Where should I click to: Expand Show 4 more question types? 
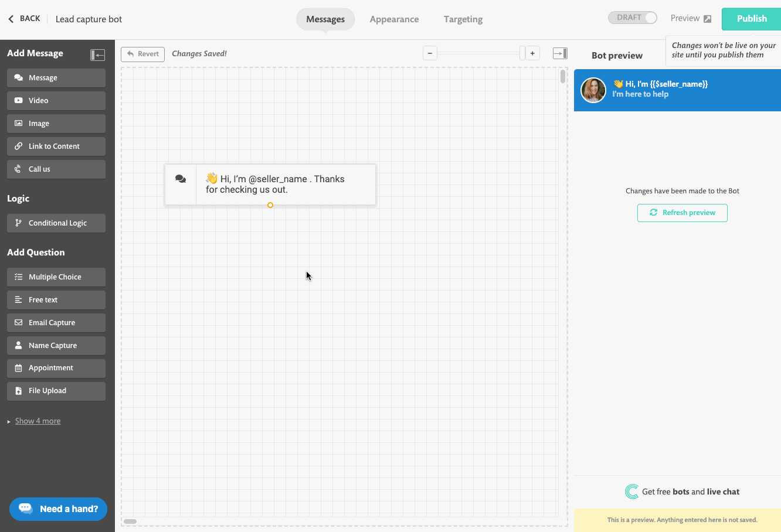[38, 421]
